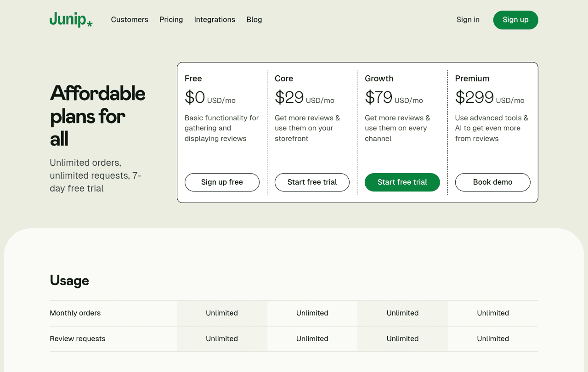Select the Free plan title
The height and width of the screenshot is (372, 588).
point(193,79)
